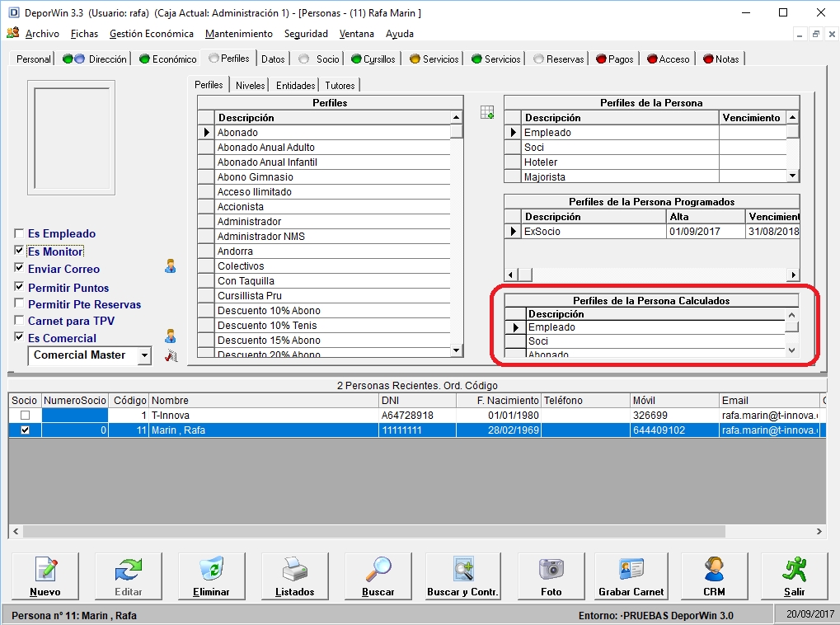Click the Eliminar recycle bin button
840x625 pixels.
click(x=211, y=576)
